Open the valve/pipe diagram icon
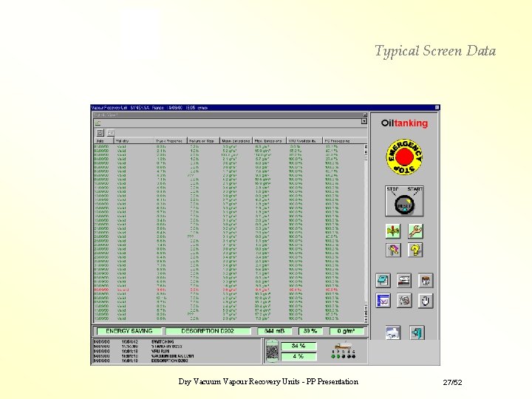The height and width of the screenshot is (399, 532). [393, 231]
